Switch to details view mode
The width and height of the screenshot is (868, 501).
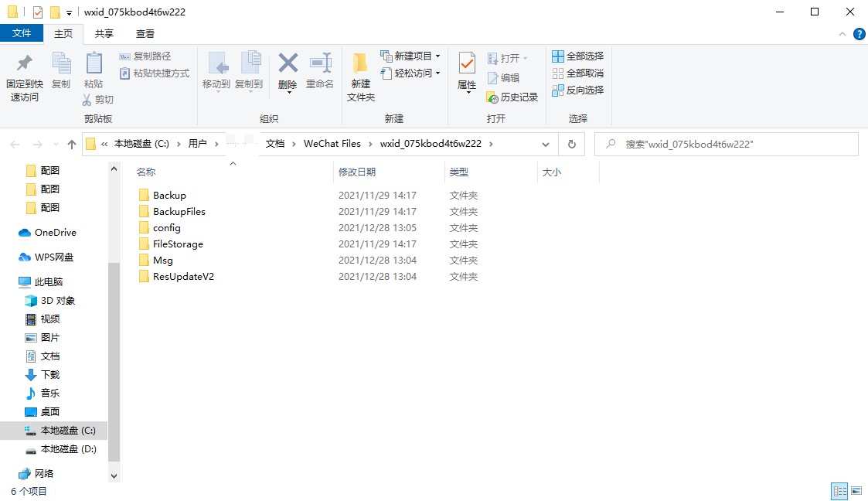click(x=839, y=491)
